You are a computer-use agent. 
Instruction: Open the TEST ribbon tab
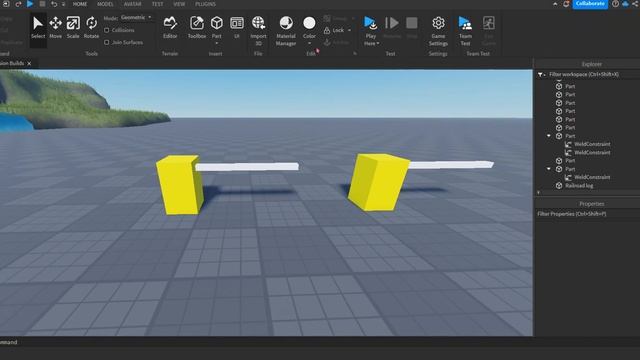tap(157, 4)
